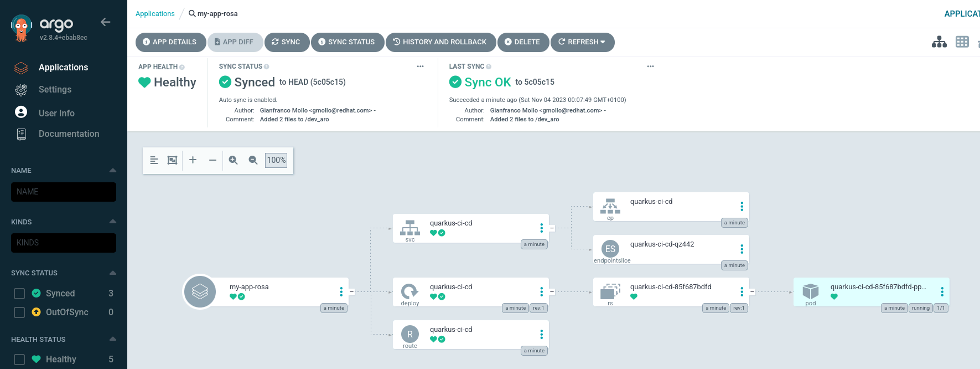Collapse the sidebar with the back arrow

(105, 22)
